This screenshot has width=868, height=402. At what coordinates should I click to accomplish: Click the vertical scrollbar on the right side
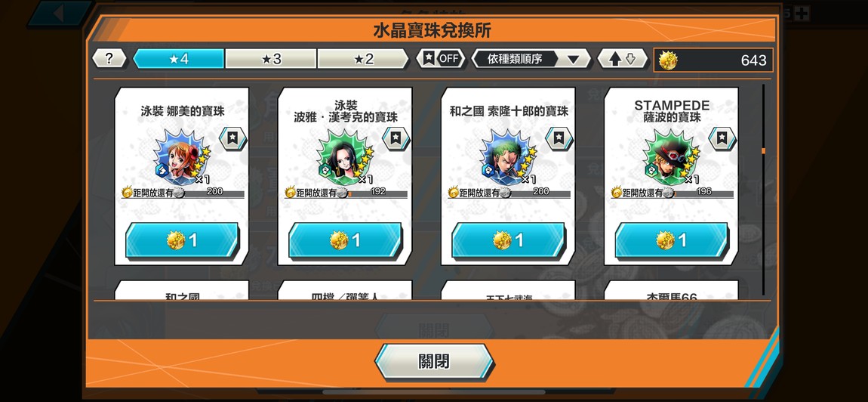tap(763, 190)
